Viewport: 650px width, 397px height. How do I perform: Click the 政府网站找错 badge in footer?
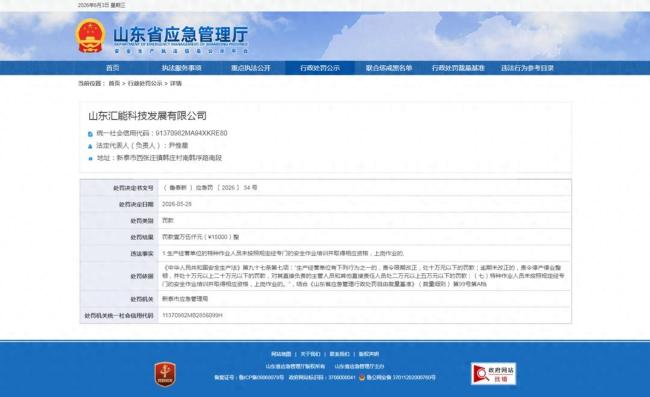click(493, 374)
